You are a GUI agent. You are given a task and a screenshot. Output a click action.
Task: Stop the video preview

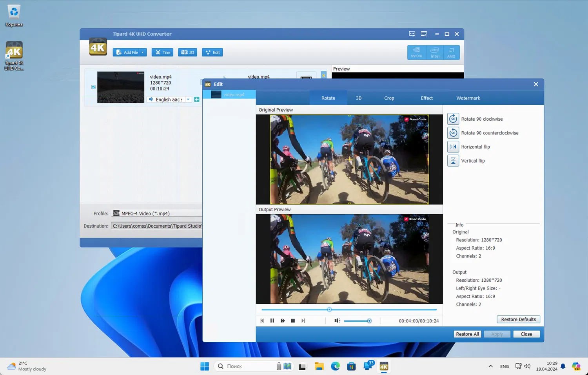point(293,321)
